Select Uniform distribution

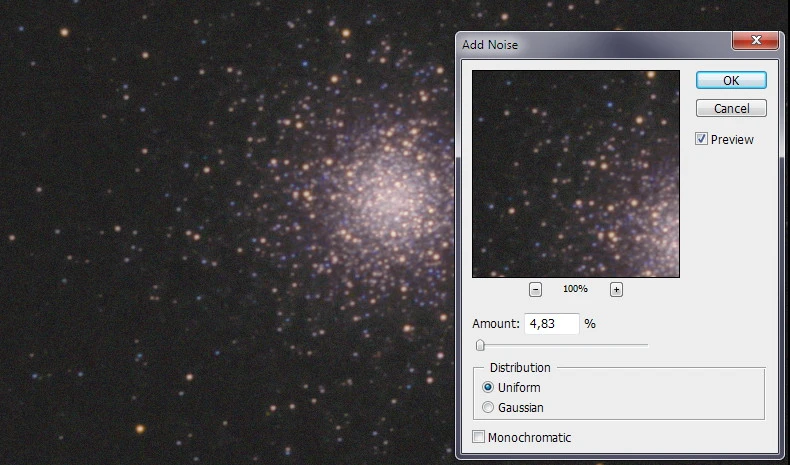click(488, 387)
